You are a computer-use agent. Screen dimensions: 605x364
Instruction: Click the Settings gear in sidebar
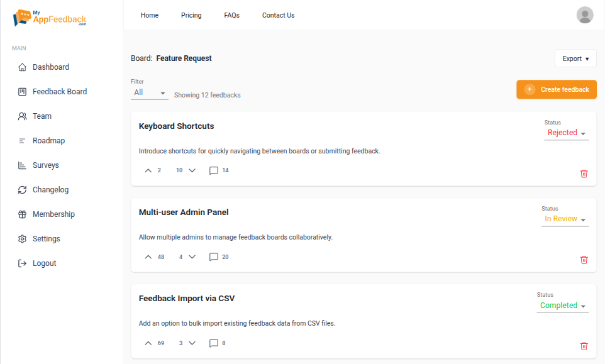(21, 238)
